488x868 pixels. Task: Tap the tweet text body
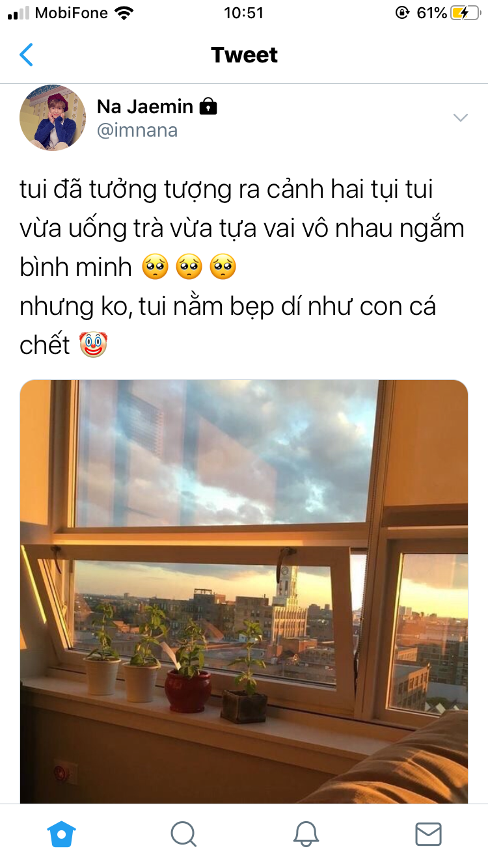(x=242, y=267)
